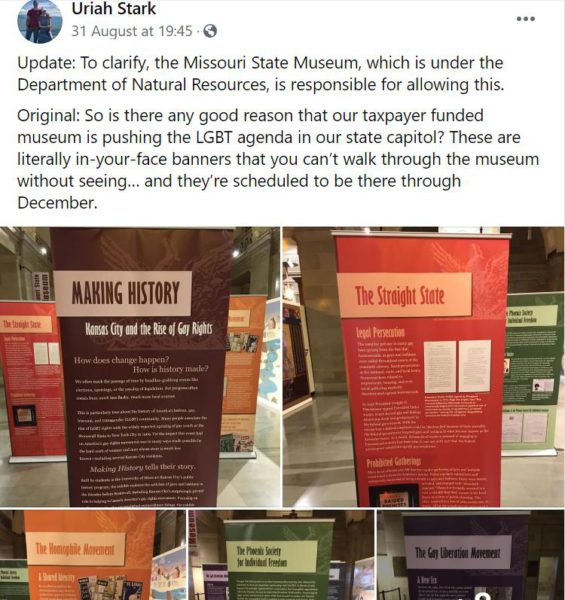
Task: Open Uriah Stark's profile name link
Action: coord(114,9)
